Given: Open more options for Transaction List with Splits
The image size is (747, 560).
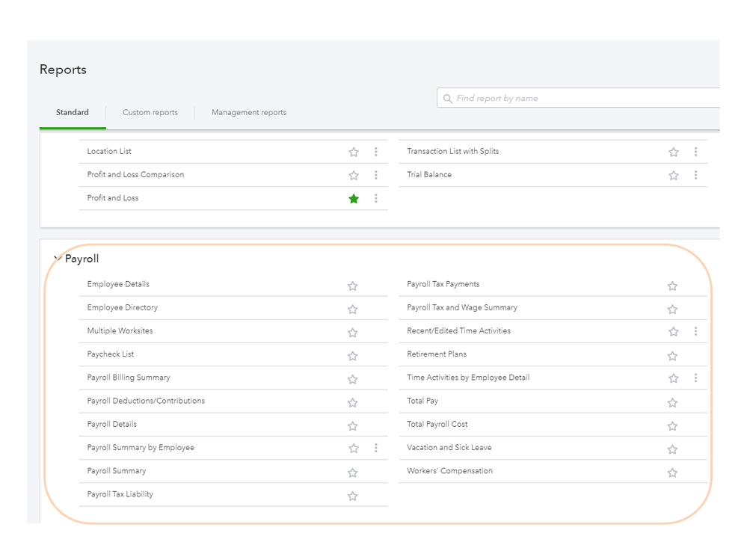Looking at the screenshot, I should point(695,152).
